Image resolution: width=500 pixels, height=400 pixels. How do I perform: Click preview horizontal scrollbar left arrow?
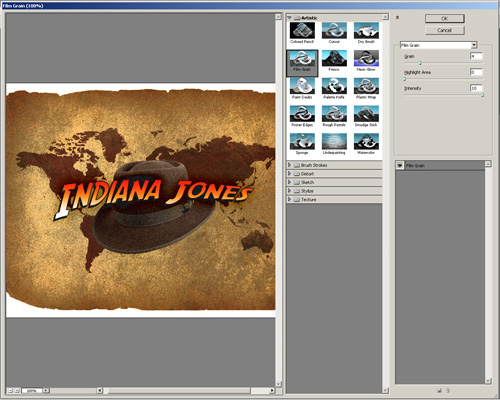point(100,390)
